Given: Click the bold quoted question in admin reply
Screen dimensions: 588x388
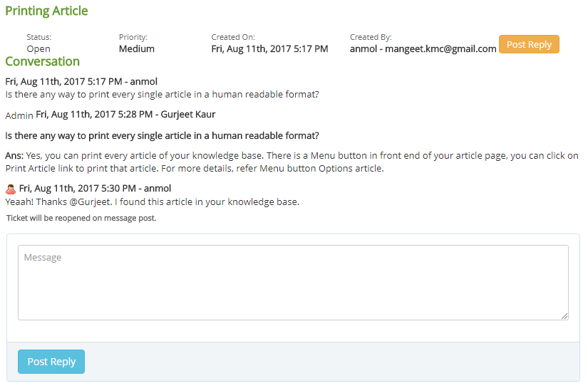Looking at the screenshot, I should (162, 135).
